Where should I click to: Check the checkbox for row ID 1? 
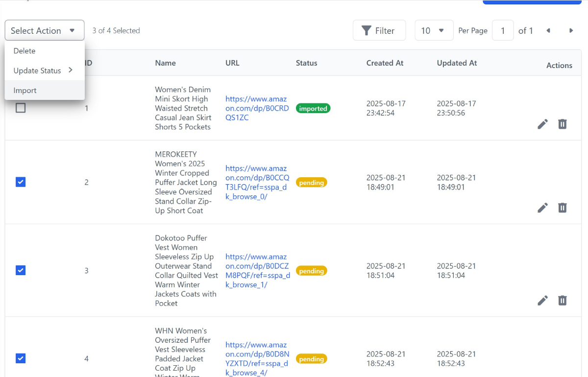21,108
